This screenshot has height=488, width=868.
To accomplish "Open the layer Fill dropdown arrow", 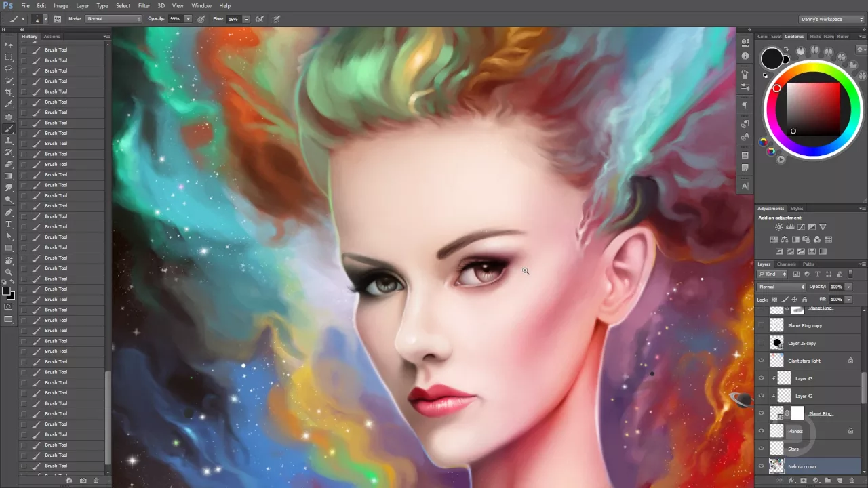I will click(848, 299).
